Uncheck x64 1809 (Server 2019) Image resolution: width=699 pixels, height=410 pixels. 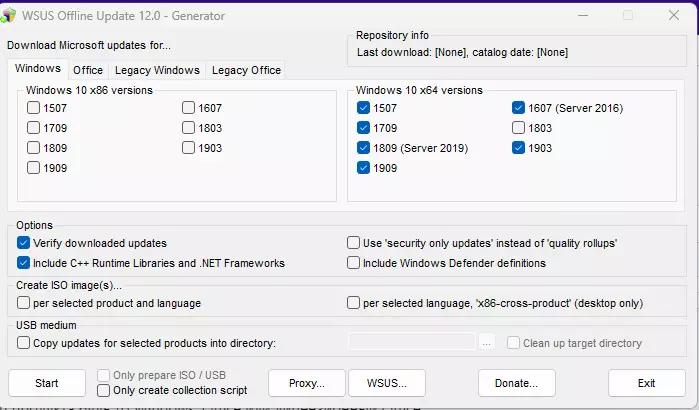point(363,148)
